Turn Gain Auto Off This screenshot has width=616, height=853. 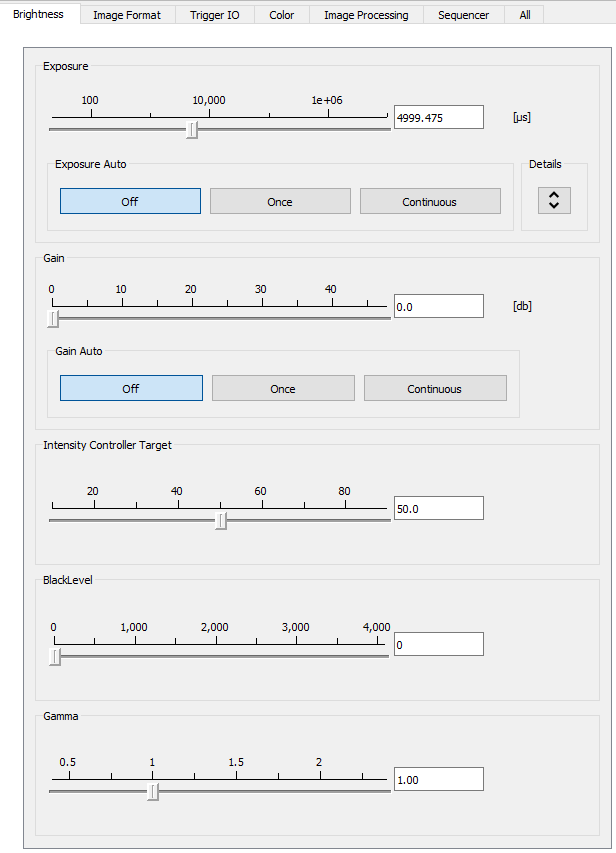[x=131, y=388]
